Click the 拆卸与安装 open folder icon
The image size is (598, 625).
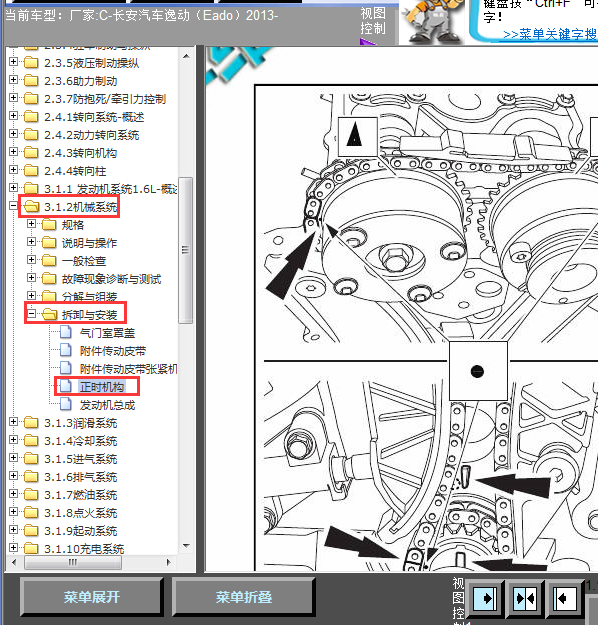pos(49,314)
